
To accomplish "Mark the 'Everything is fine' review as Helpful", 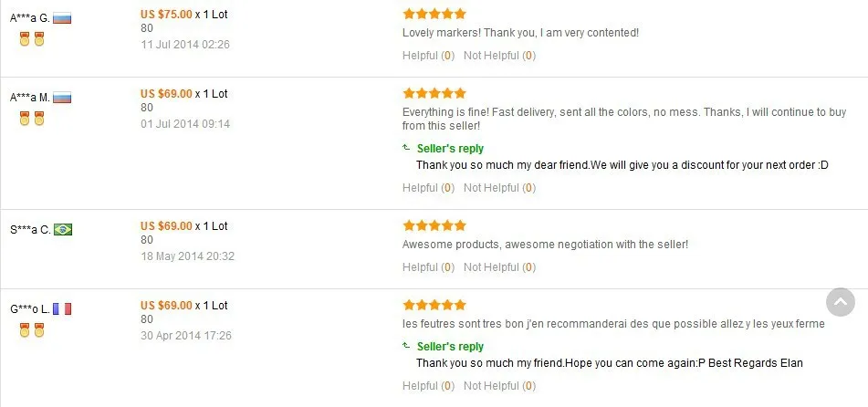I will [x=428, y=188].
